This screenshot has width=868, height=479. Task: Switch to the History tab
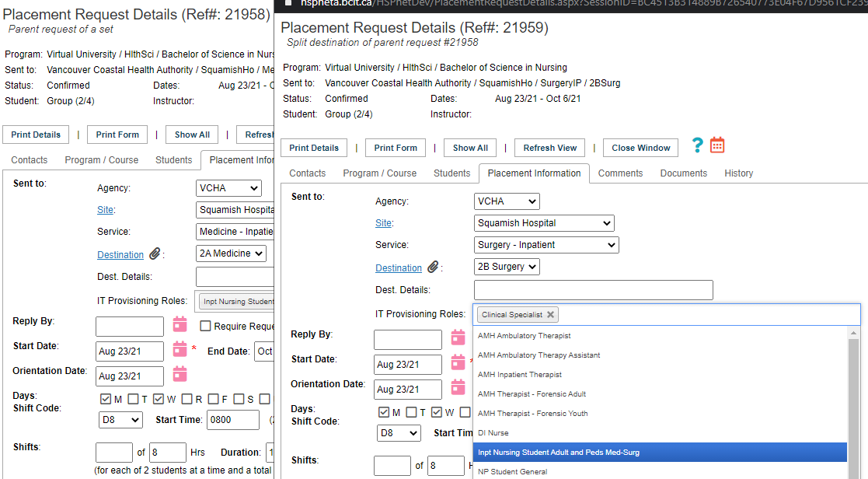(x=739, y=173)
